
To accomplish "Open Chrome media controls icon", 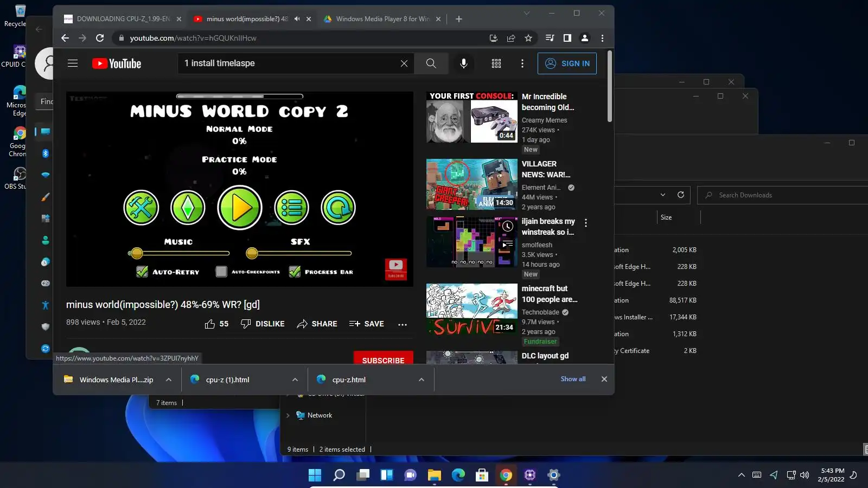I will coord(550,38).
